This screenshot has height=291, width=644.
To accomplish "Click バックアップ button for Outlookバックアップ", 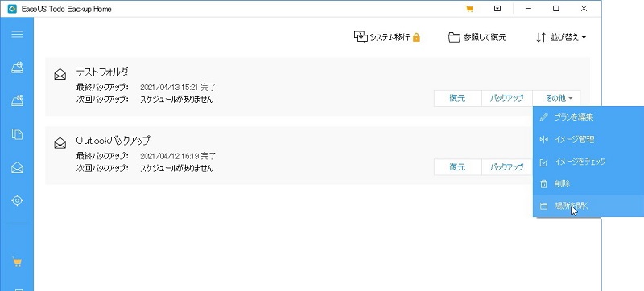I will coord(507,167).
